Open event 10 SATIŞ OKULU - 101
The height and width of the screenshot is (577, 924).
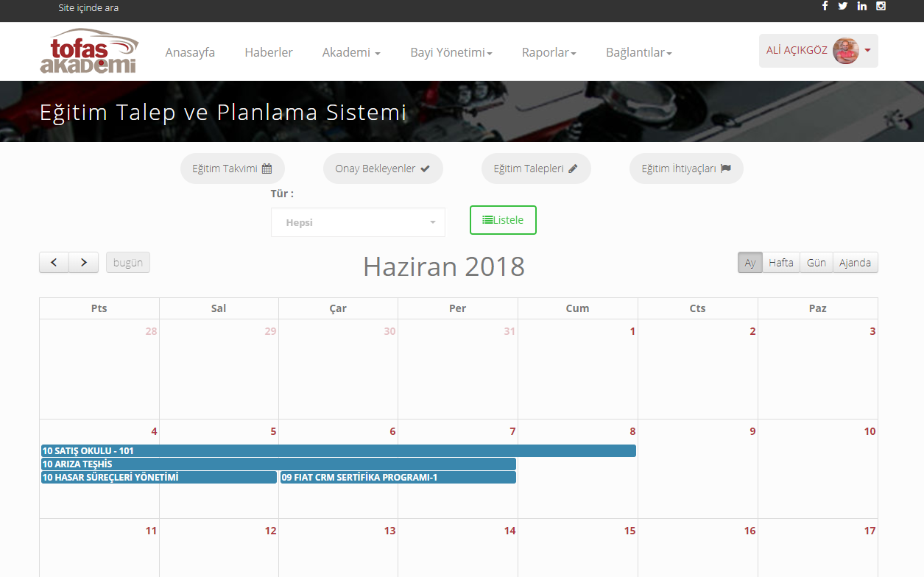tap(339, 450)
